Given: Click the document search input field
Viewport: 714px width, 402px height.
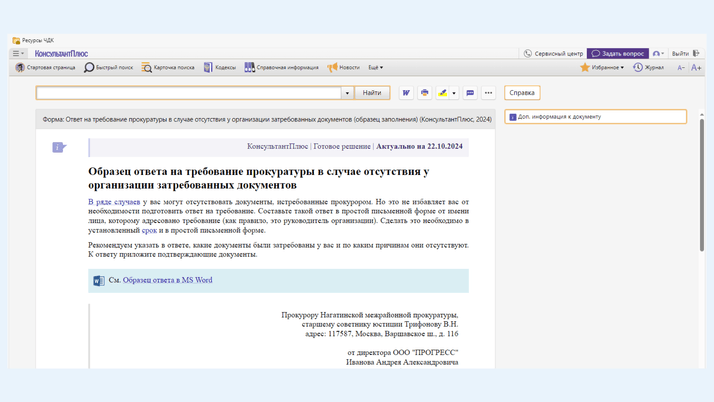Looking at the screenshot, I should 189,93.
